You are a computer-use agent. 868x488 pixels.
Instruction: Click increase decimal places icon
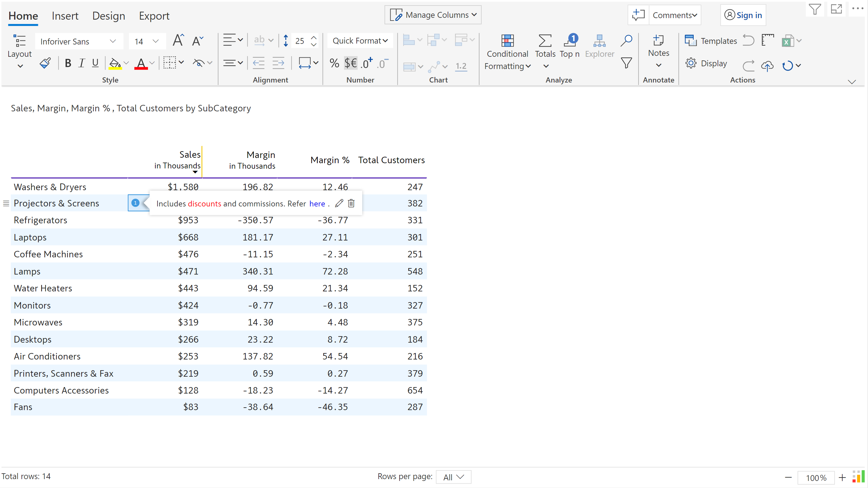(x=366, y=63)
